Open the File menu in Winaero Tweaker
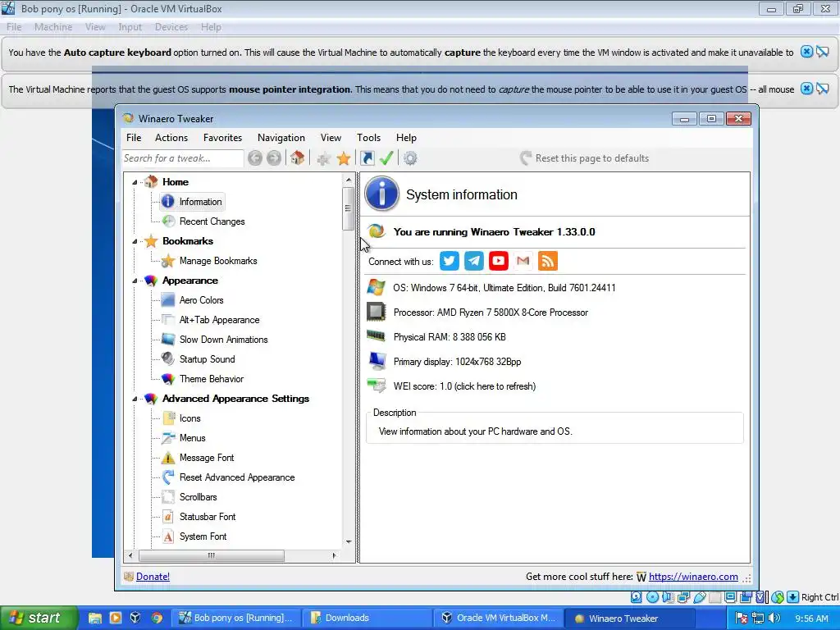Viewport: 840px width, 630px height. [134, 138]
